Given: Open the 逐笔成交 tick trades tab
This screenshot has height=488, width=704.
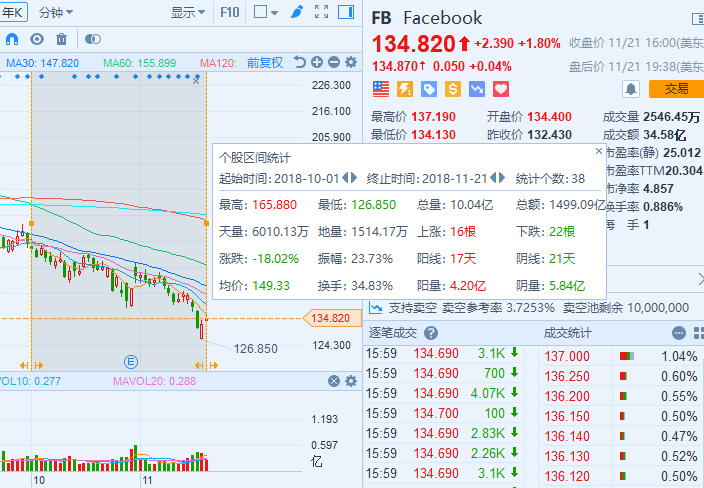Looking at the screenshot, I should [393, 333].
